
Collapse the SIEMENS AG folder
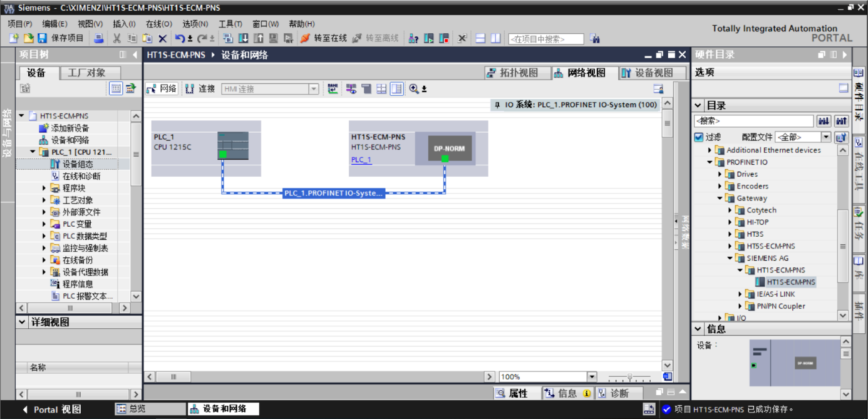[730, 258]
